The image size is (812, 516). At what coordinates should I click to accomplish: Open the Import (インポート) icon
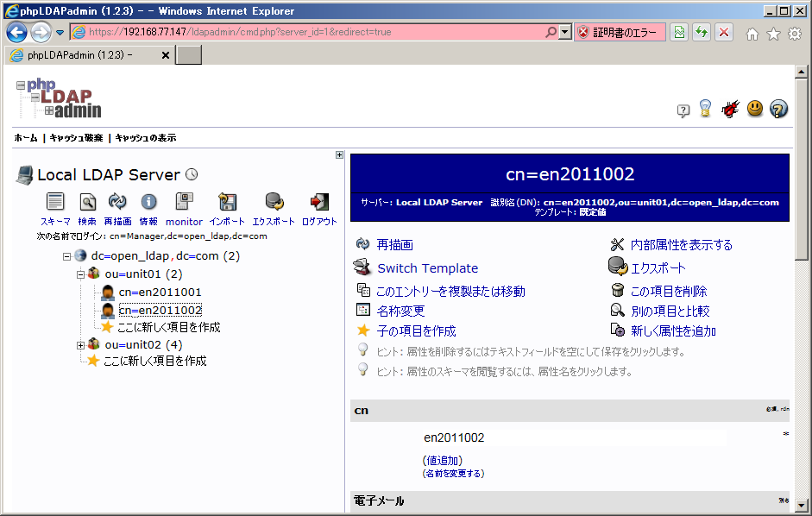point(227,202)
